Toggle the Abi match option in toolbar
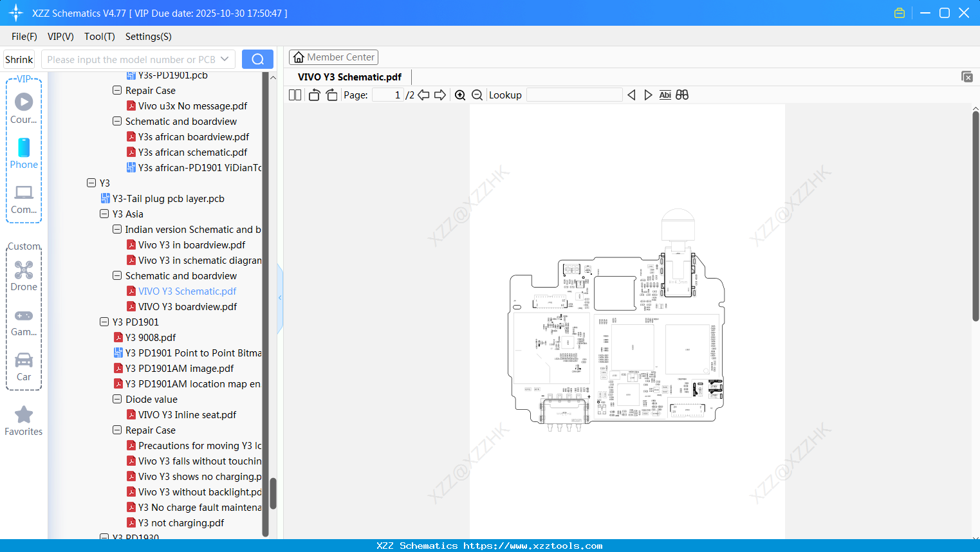This screenshot has width=980, height=552. click(665, 95)
